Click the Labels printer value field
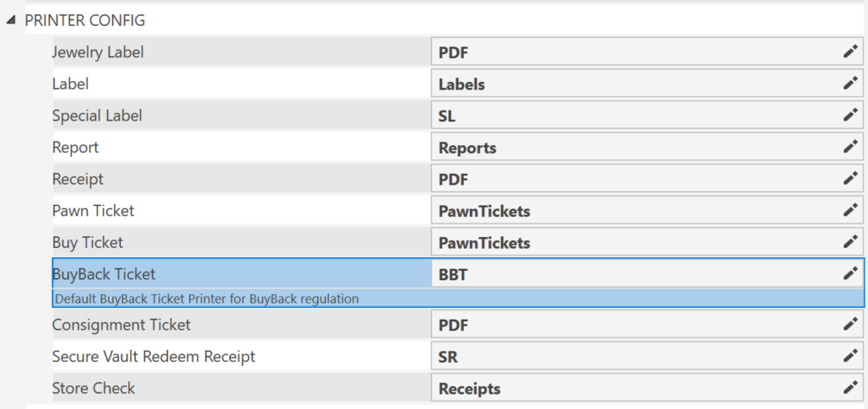Image resolution: width=868 pixels, height=409 pixels. (647, 84)
